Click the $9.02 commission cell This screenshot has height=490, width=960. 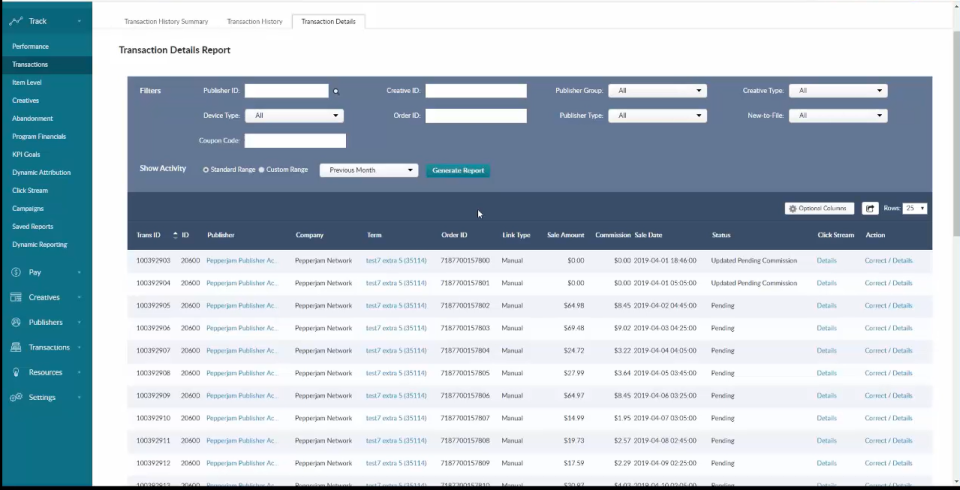pos(621,328)
